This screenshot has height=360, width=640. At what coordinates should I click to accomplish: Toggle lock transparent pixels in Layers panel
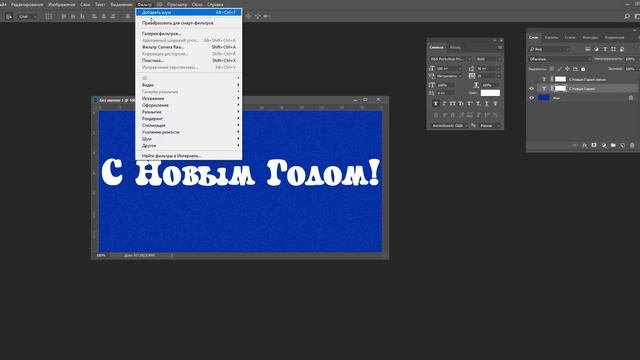[551, 69]
